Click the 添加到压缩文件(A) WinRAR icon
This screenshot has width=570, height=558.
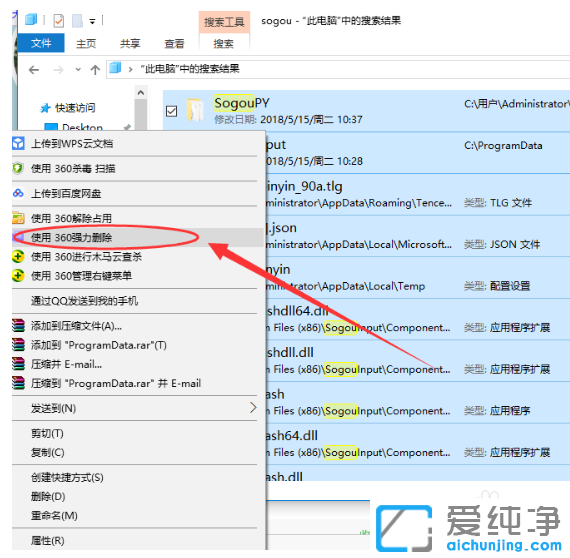18,326
